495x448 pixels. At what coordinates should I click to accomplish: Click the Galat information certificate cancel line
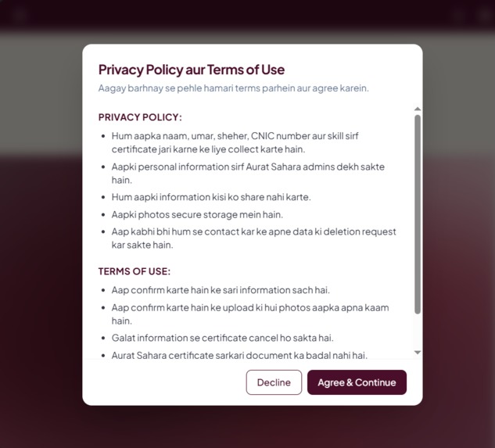point(222,338)
